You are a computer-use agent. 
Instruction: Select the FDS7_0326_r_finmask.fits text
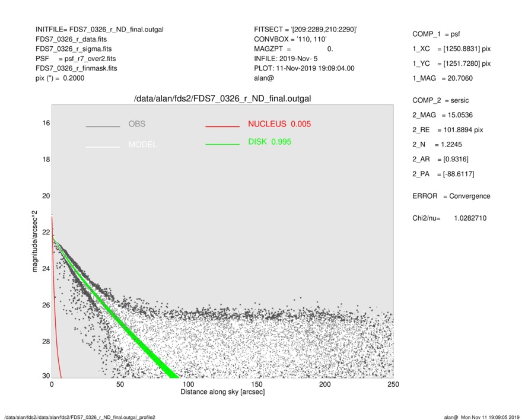77,68
